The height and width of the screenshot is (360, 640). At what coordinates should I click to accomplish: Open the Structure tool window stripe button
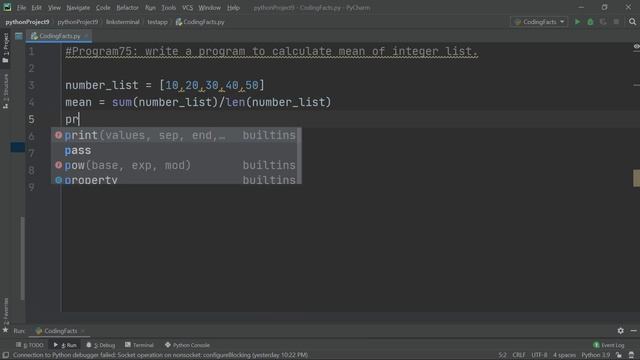click(5, 91)
